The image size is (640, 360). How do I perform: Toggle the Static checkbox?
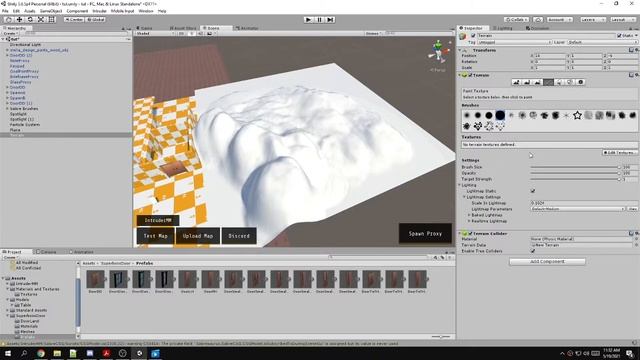click(x=619, y=36)
